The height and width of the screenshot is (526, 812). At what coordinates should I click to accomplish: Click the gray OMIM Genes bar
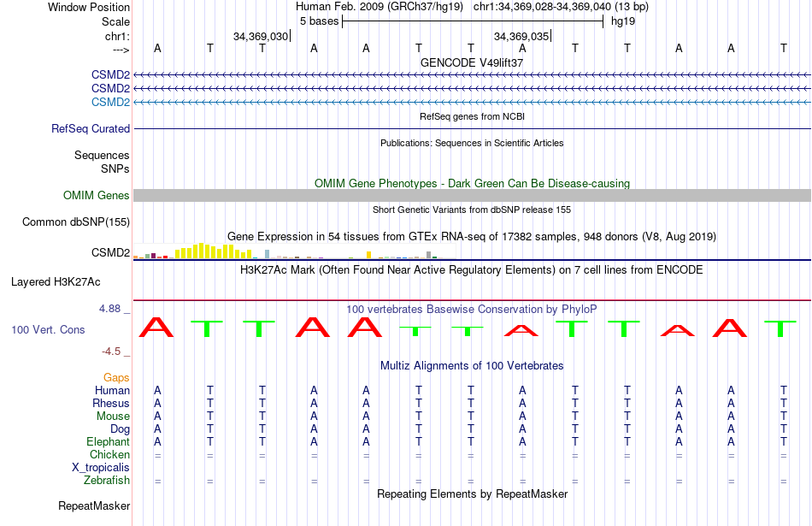(x=473, y=195)
